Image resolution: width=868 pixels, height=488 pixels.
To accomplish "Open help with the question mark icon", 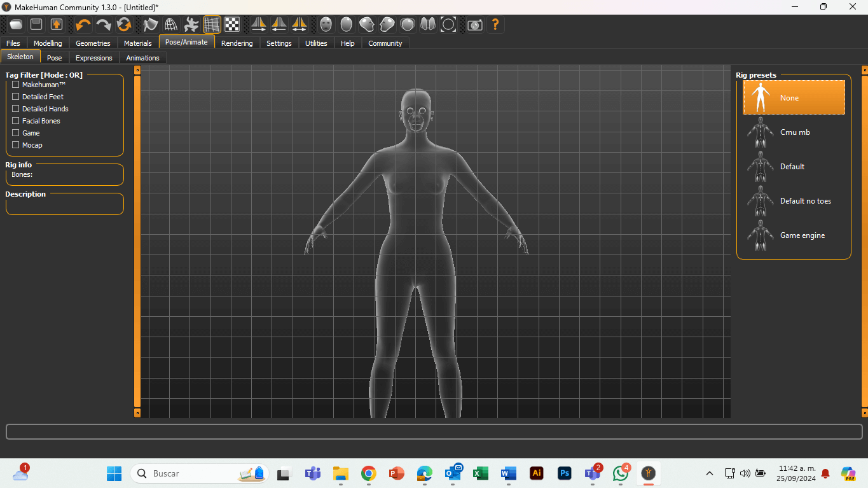I will (495, 25).
